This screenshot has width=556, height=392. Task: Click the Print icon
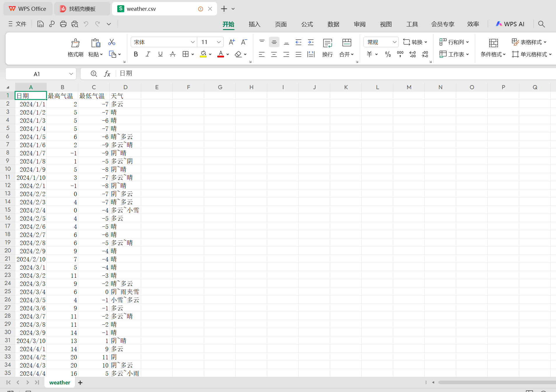(63, 24)
